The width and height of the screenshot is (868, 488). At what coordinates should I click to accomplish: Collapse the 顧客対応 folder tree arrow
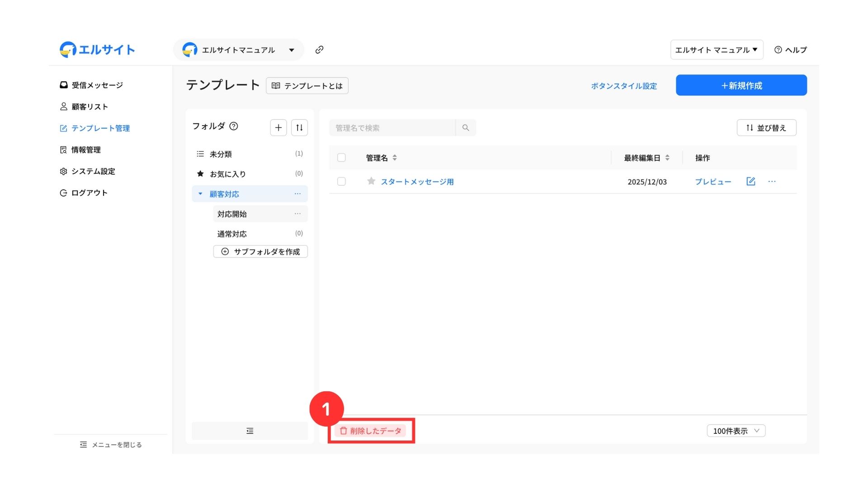200,194
